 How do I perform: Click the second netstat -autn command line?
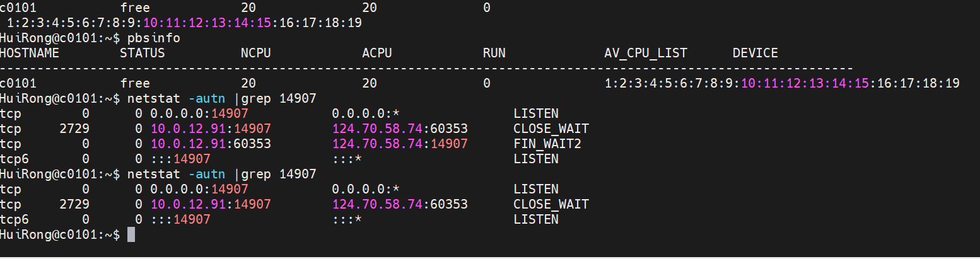(x=221, y=174)
